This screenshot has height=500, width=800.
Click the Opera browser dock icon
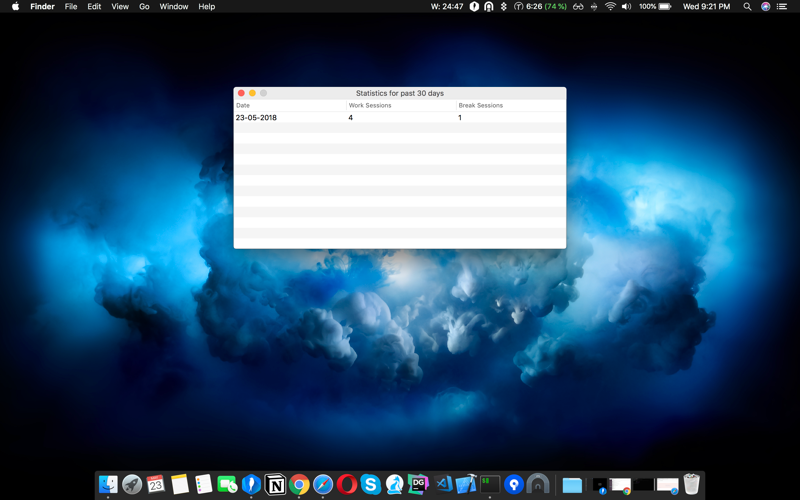346,485
